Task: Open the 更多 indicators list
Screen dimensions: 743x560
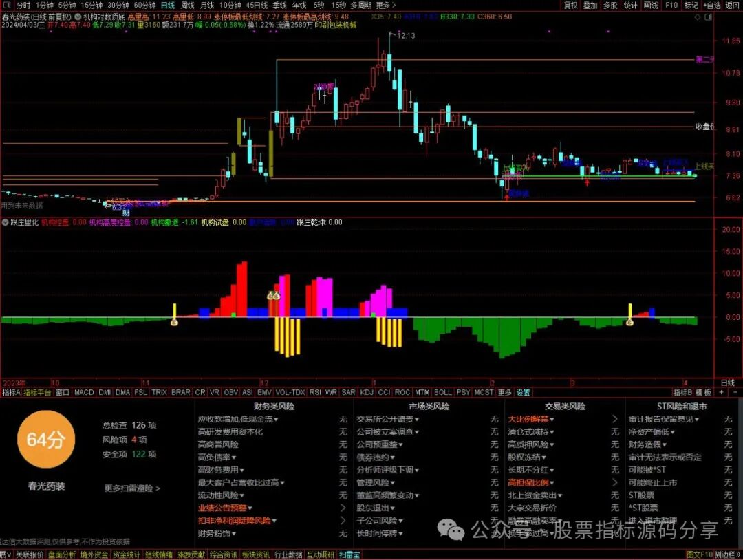Action: tap(505, 392)
